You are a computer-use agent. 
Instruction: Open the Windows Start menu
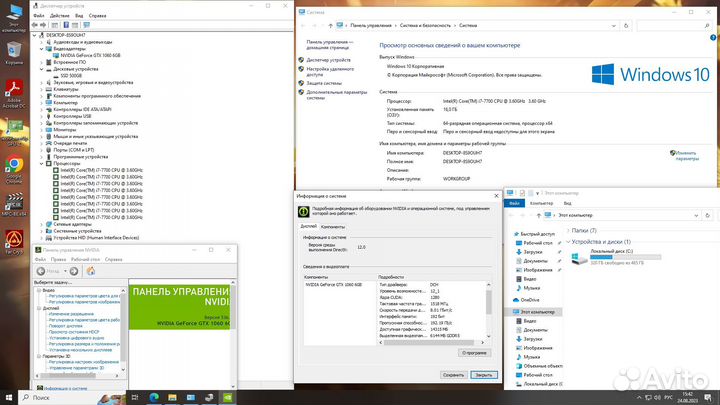[x=9, y=398]
